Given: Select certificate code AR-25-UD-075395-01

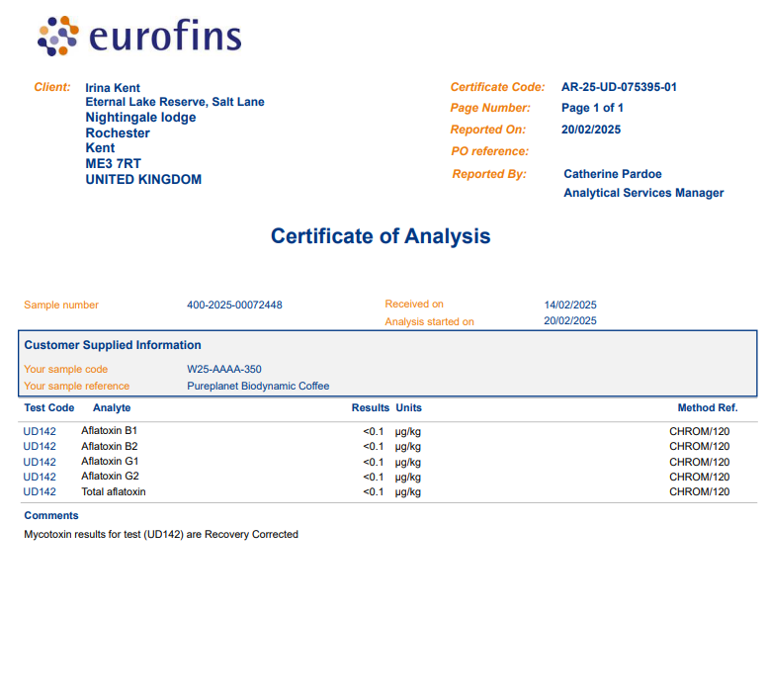Looking at the screenshot, I should click(619, 87).
